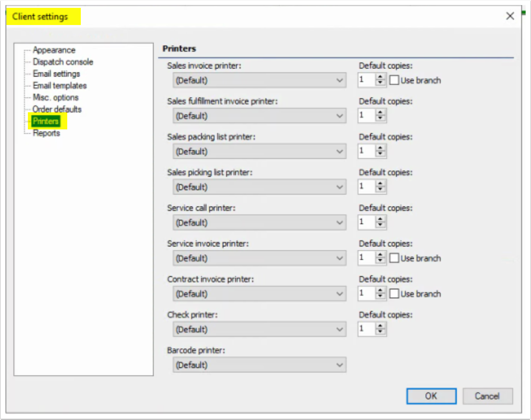Enable Use branch for Sales invoice printer

tap(394, 80)
